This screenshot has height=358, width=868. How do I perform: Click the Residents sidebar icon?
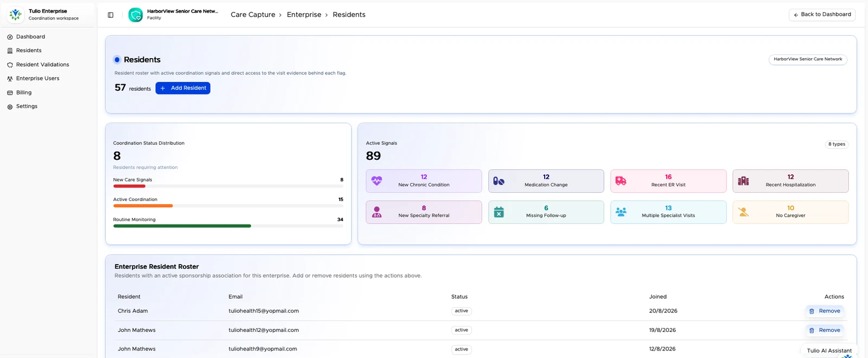10,51
